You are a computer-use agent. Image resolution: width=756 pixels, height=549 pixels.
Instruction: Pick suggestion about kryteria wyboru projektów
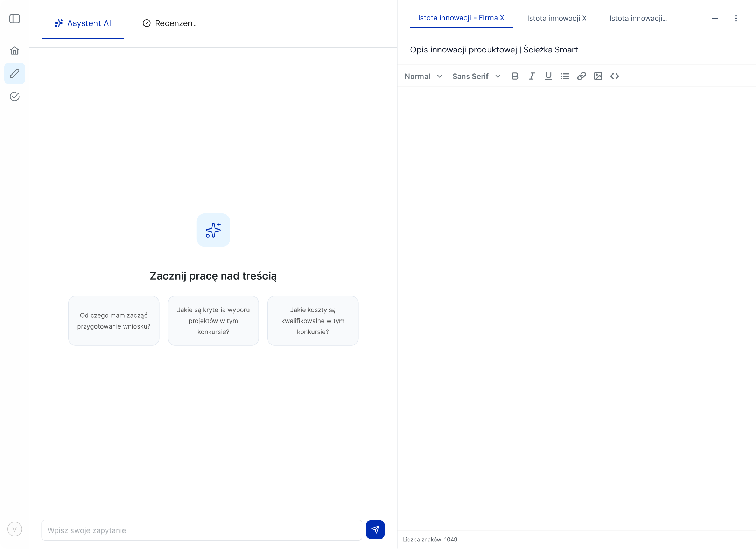pos(213,321)
